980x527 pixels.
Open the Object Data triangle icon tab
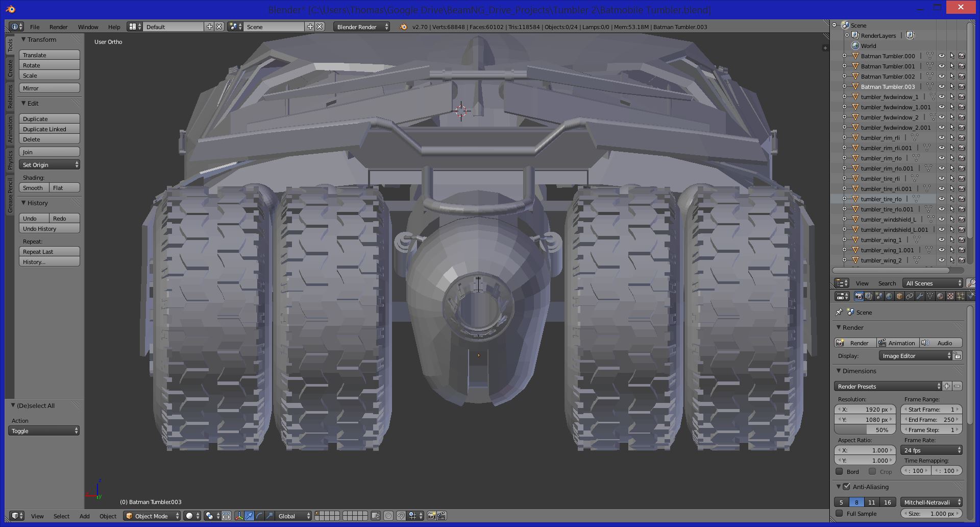pos(930,296)
